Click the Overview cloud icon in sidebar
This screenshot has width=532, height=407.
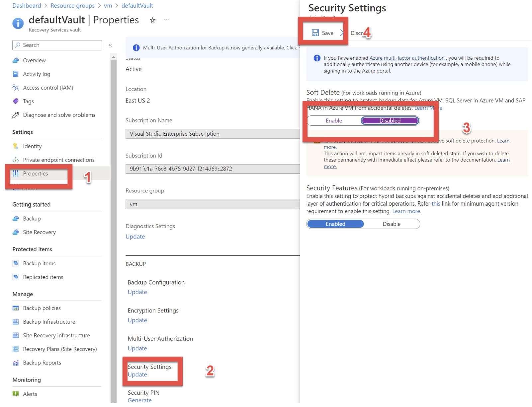[16, 60]
